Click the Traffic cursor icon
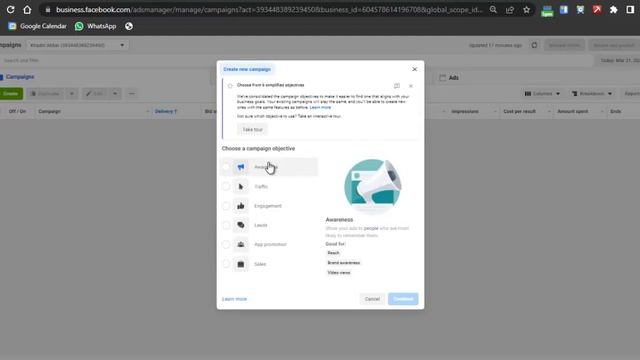 tap(241, 187)
